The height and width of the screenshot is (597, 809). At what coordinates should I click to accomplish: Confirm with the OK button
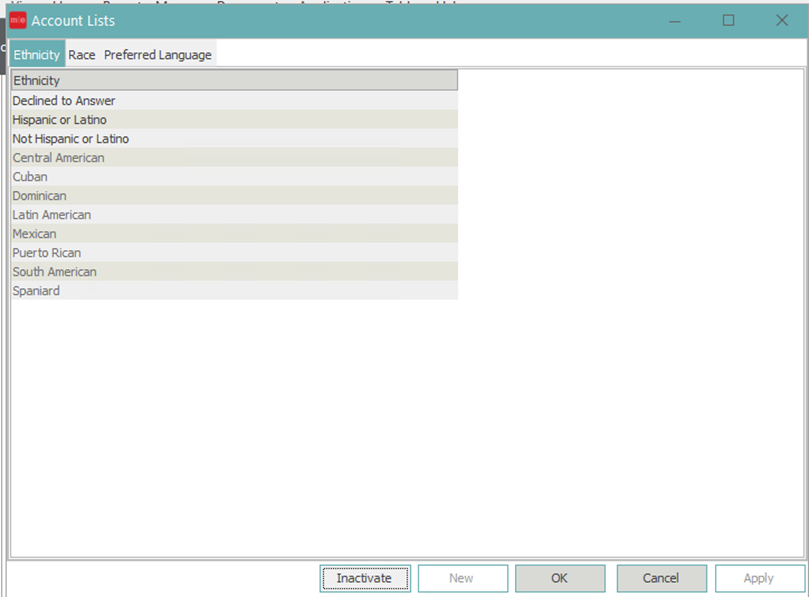coord(560,578)
